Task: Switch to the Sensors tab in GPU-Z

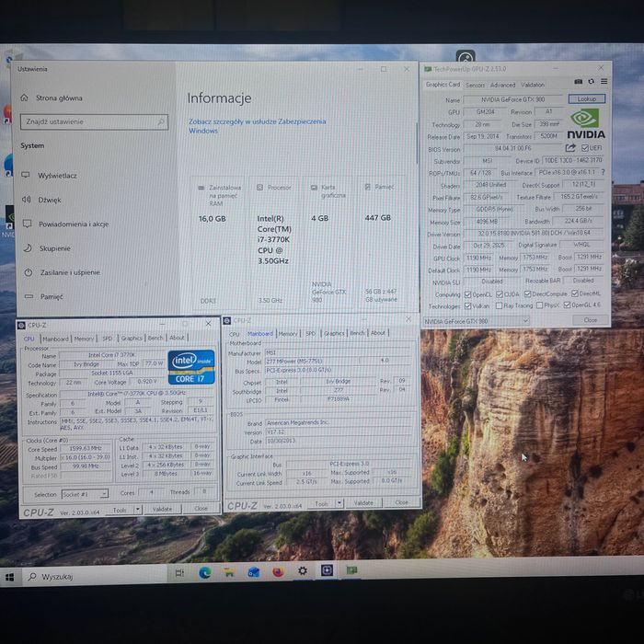Action: click(x=476, y=85)
